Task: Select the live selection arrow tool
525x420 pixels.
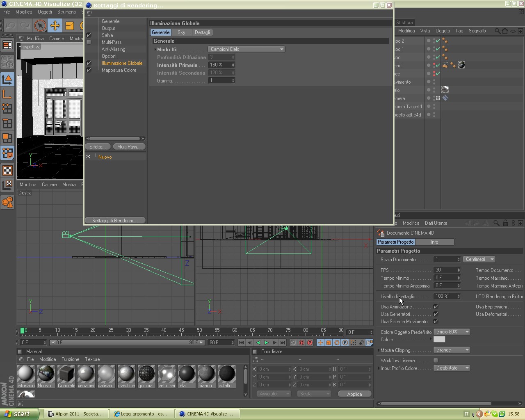Action: pyautogui.click(x=40, y=26)
